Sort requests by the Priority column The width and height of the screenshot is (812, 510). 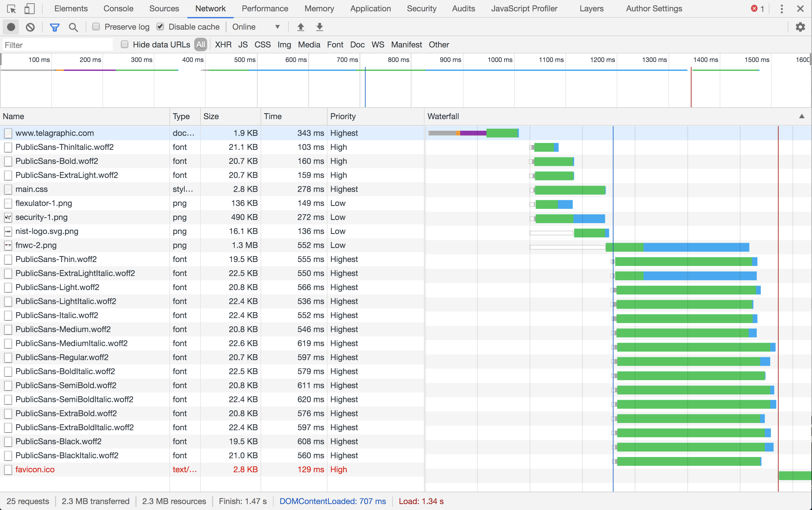376,116
